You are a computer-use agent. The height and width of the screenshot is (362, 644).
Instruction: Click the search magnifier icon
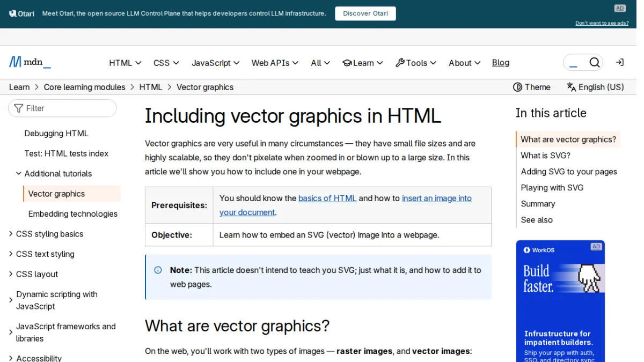tap(594, 63)
